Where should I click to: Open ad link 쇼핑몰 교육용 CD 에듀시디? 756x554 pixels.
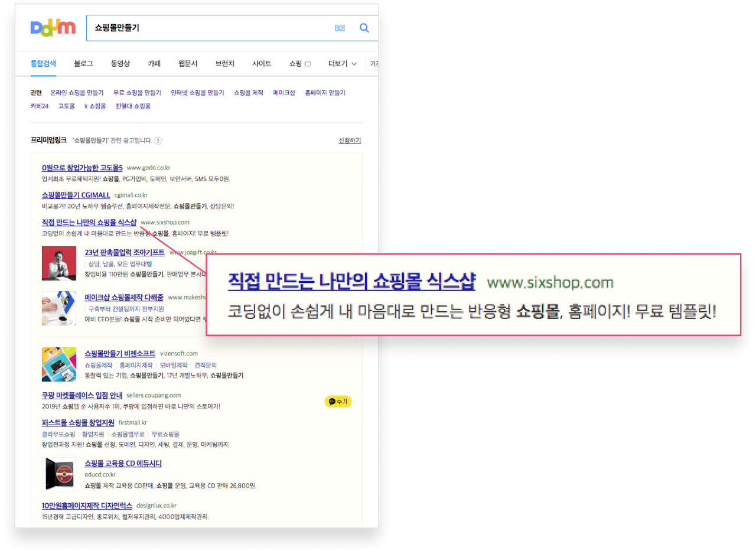pos(123,464)
